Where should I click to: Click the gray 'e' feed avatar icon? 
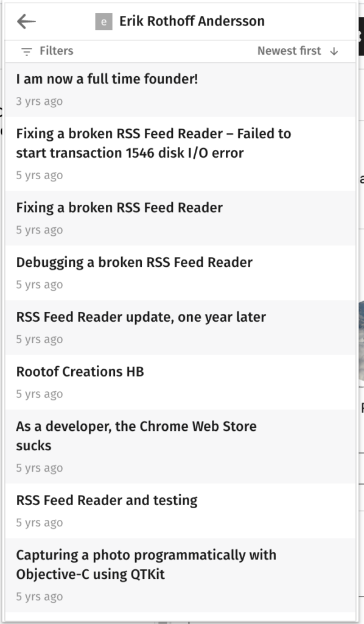click(x=103, y=21)
